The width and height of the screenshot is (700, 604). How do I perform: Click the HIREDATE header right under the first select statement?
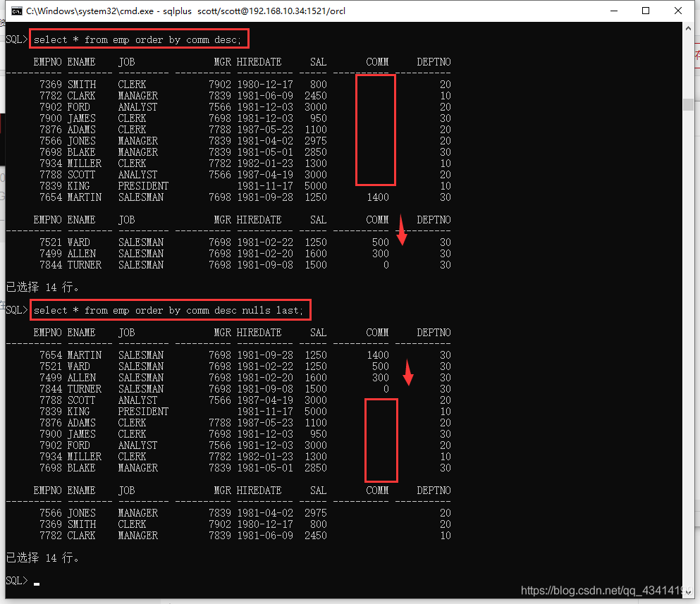coord(259,62)
